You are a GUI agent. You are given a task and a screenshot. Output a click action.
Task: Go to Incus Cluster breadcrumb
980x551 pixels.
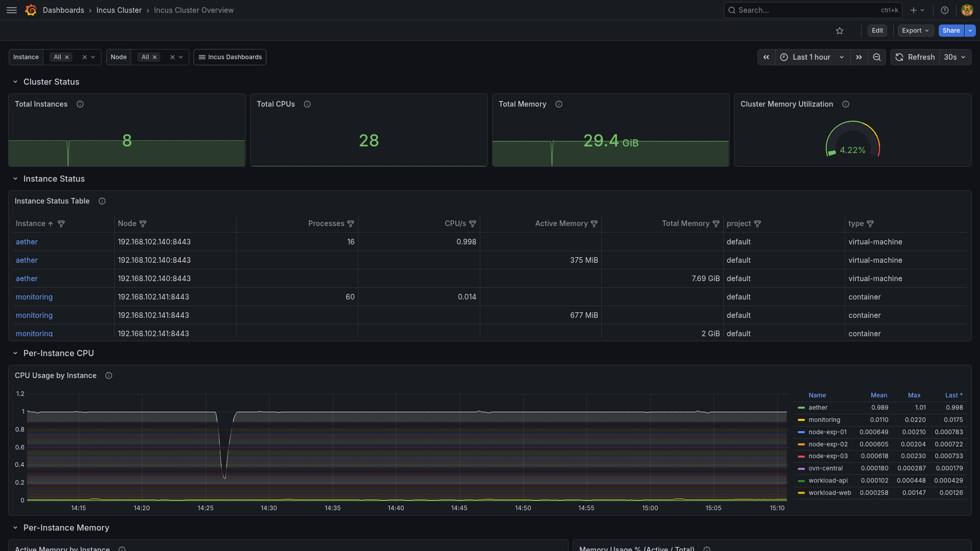[119, 10]
